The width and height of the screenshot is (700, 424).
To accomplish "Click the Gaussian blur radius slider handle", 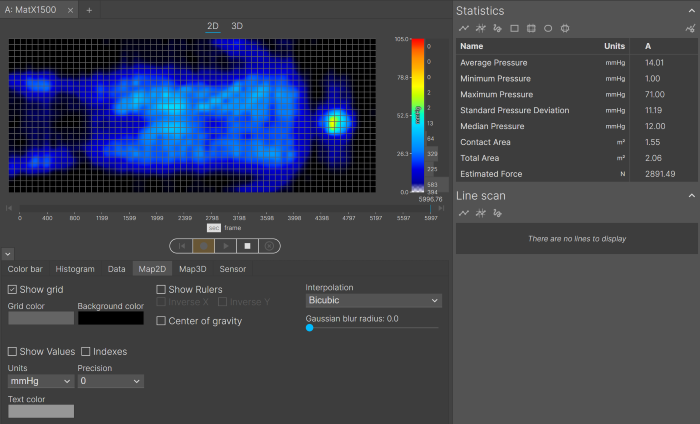I will pos(310,327).
